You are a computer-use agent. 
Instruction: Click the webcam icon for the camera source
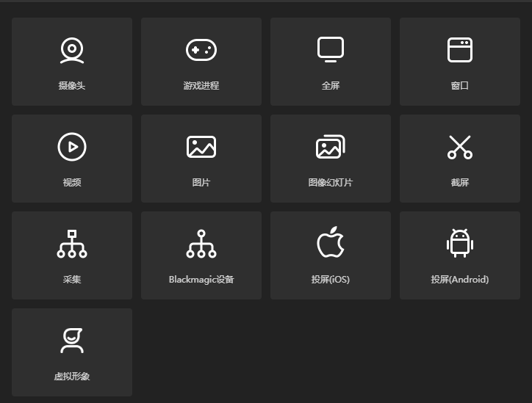tap(72, 51)
